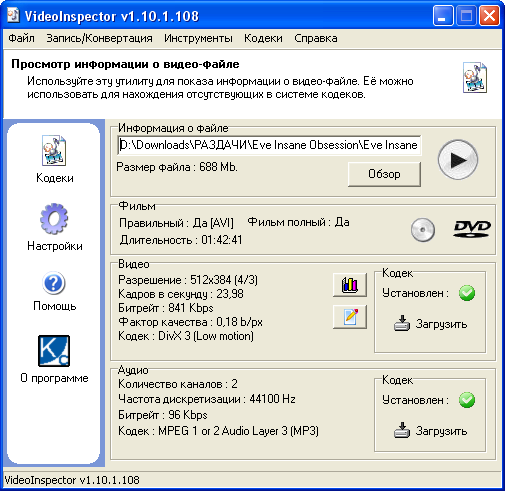
Task: Click the DVD logo icon
Action: 472,229
